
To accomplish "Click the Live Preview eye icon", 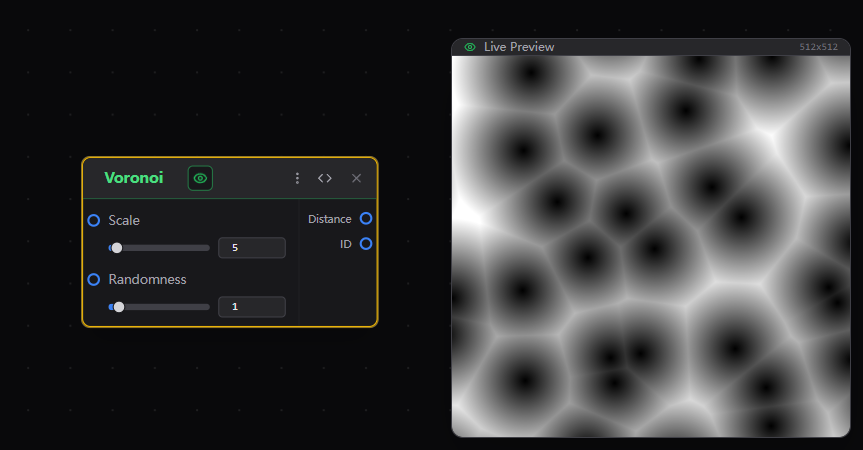I will click(470, 47).
